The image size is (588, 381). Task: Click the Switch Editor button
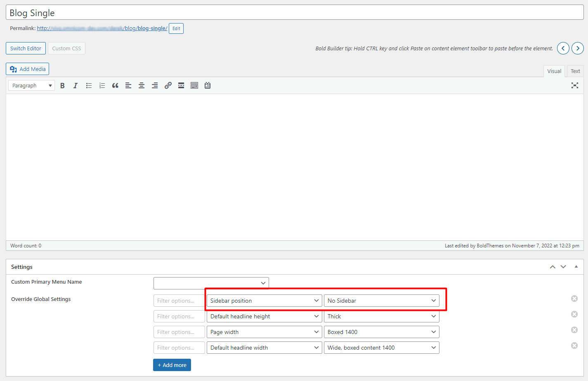click(x=26, y=48)
